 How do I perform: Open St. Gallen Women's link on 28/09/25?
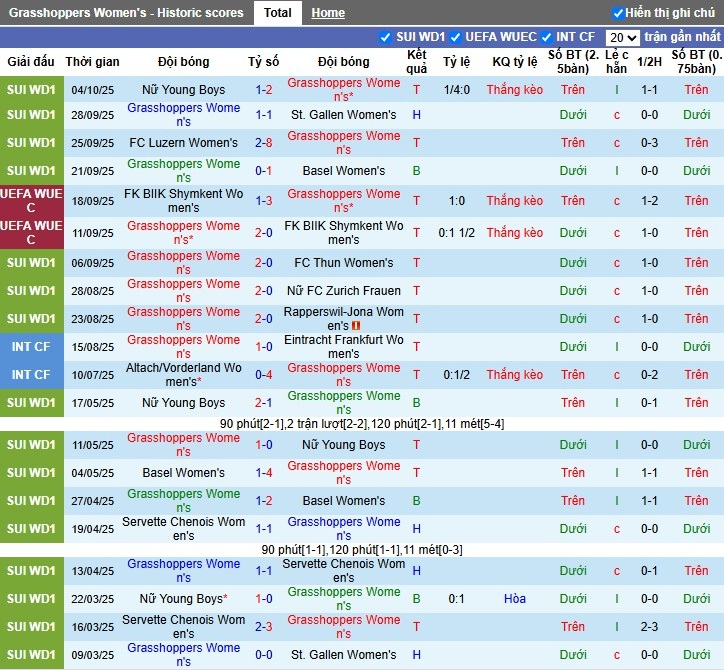(x=343, y=115)
